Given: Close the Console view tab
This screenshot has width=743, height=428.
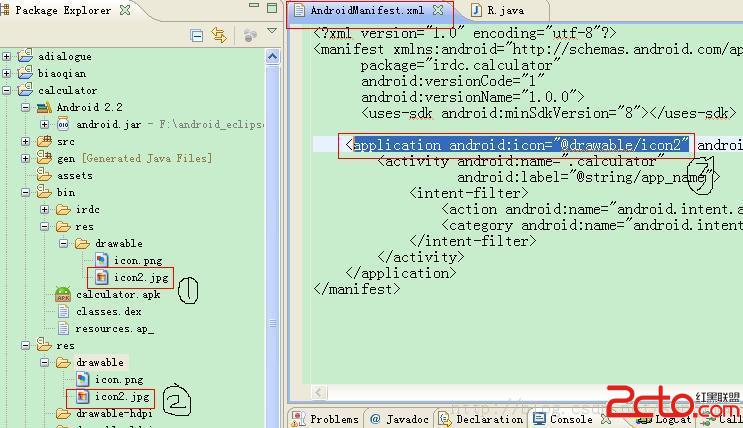Looking at the screenshot, I should click(606, 419).
